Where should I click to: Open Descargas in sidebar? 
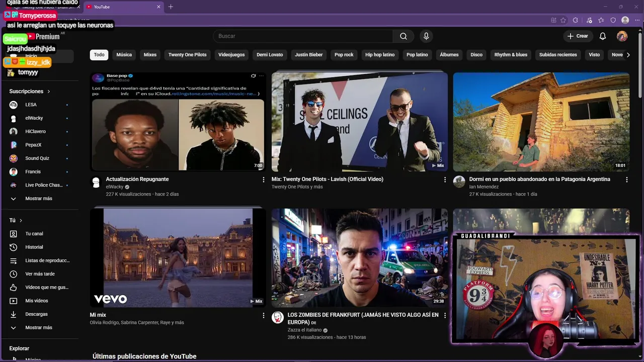coord(39,314)
